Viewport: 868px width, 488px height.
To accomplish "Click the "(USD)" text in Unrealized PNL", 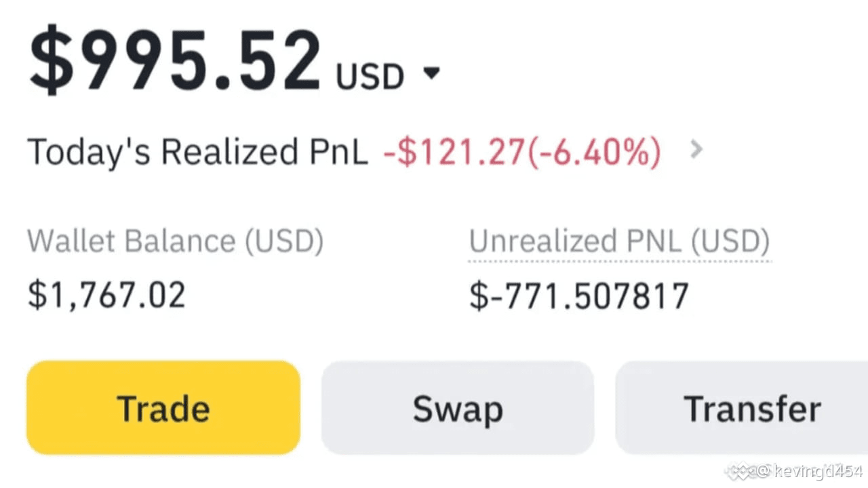I will 729,241.
